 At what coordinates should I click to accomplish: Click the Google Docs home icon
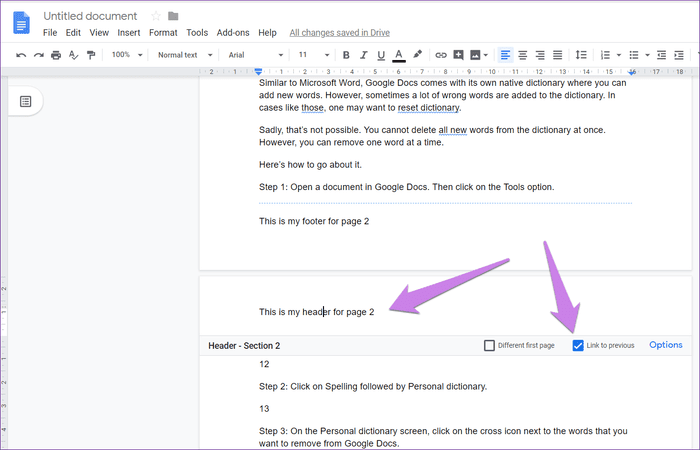tap(21, 22)
